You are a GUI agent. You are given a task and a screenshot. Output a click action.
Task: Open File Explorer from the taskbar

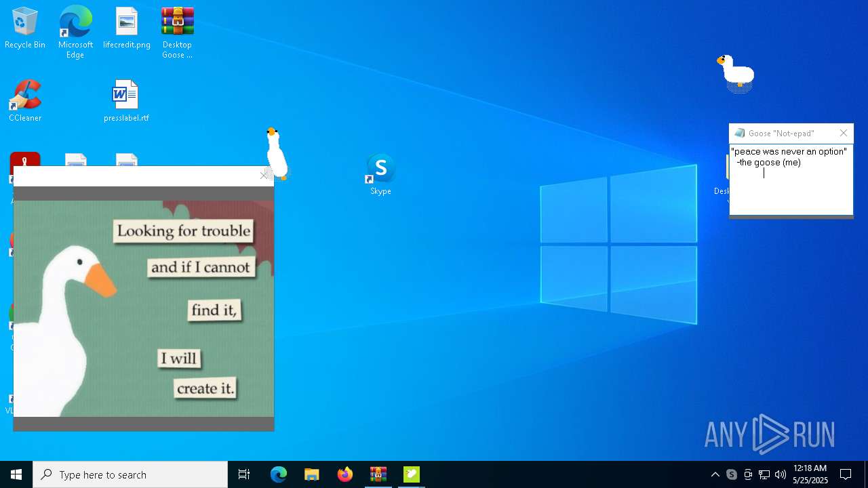tap(312, 474)
